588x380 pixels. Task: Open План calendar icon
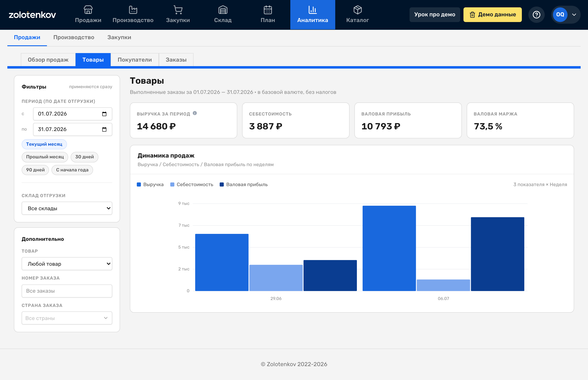point(268,10)
